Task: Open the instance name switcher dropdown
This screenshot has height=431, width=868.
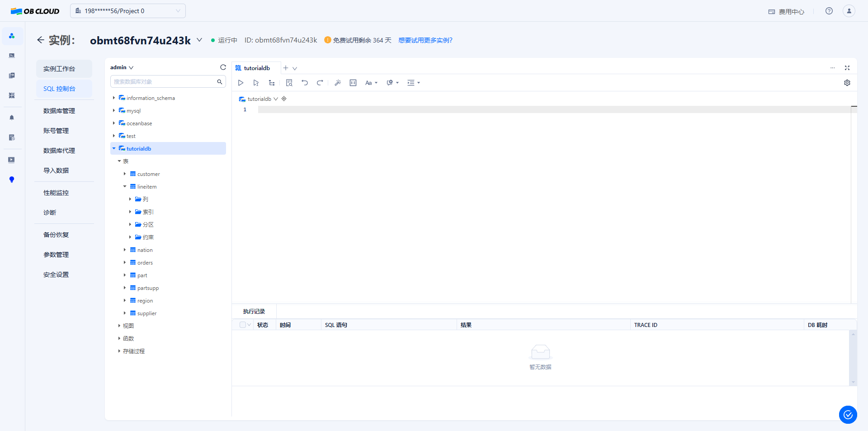Action: [199, 40]
